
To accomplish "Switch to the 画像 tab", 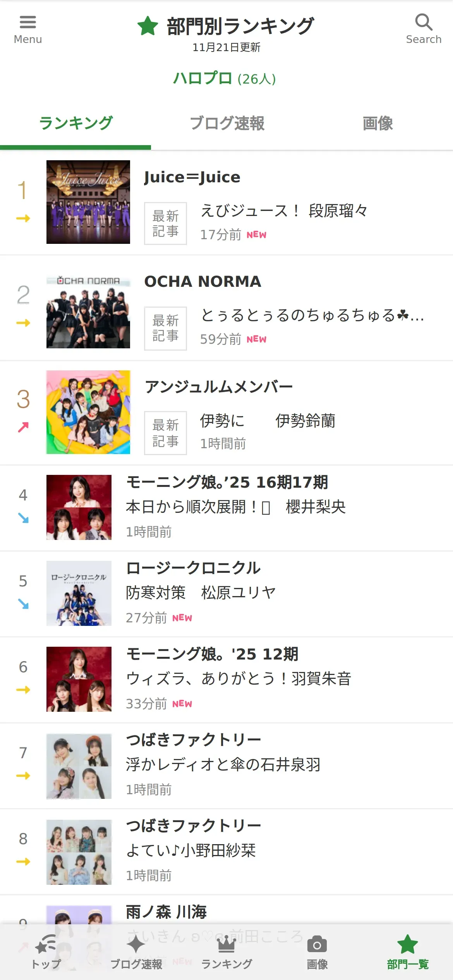I will [x=377, y=123].
